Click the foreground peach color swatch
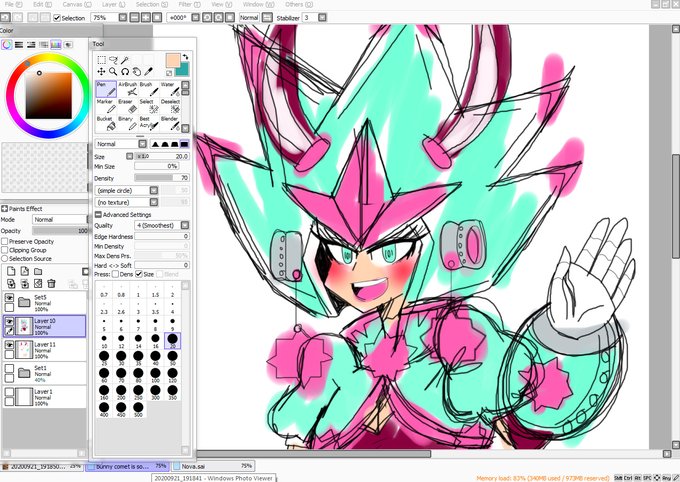Image resolution: width=680 pixels, height=482 pixels. tap(172, 60)
